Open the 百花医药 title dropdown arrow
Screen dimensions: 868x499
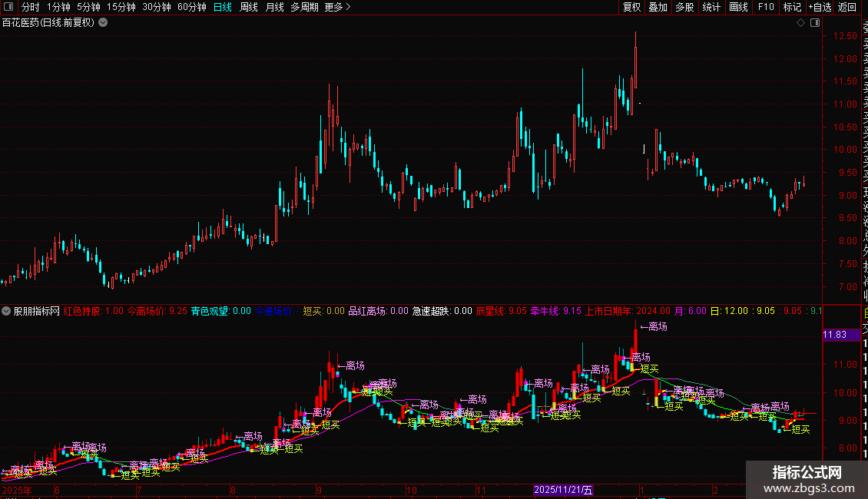click(103, 23)
